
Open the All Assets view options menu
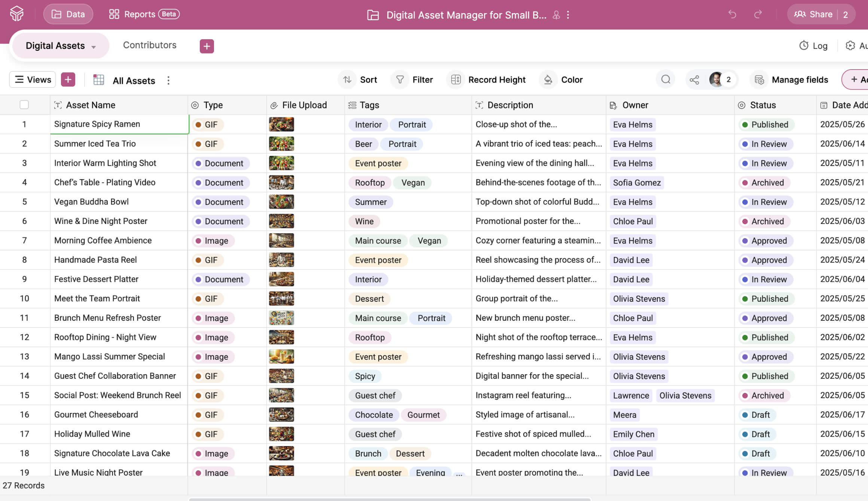[x=168, y=80]
